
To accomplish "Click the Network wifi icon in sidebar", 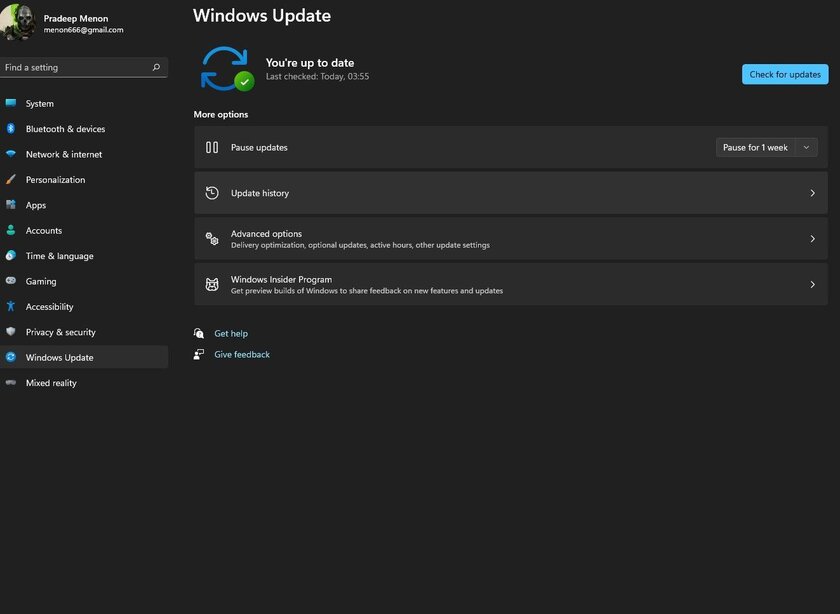I will (x=11, y=154).
